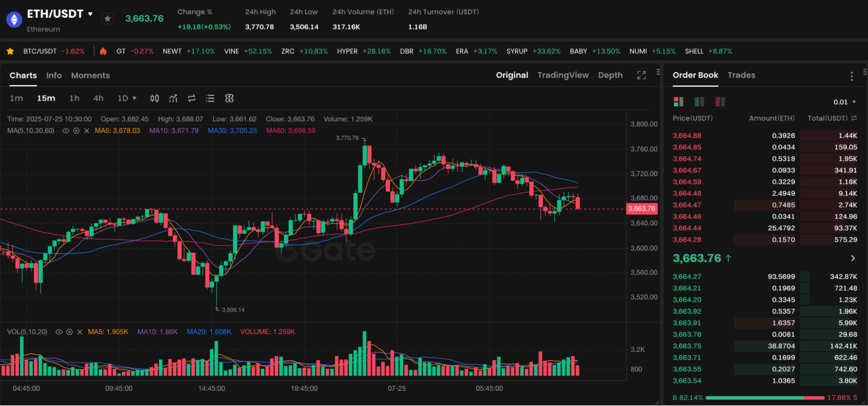
Task: Open the 1D timeframe dropdown
Action: (127, 98)
